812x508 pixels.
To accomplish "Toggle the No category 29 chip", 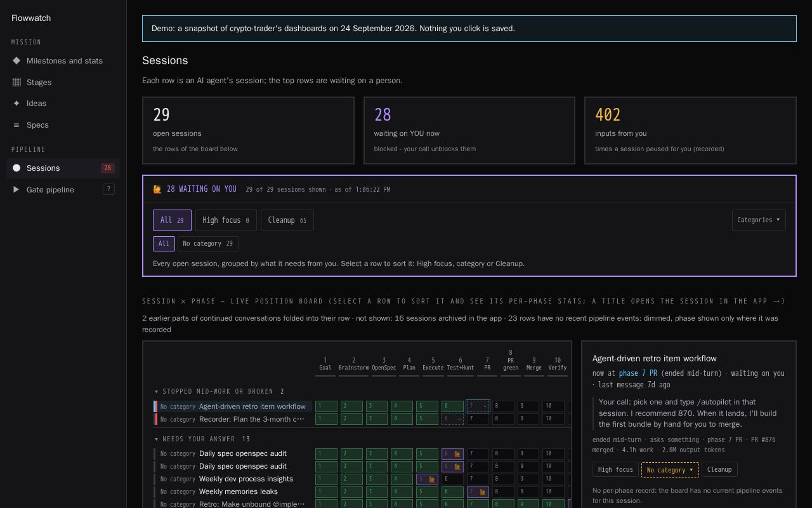I will 208,244.
